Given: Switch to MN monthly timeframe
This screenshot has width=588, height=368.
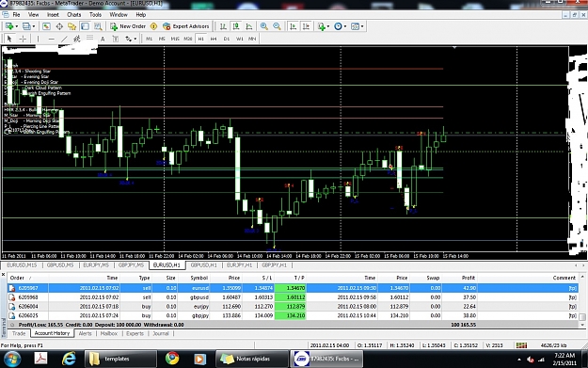Looking at the screenshot, I should pos(252,39).
